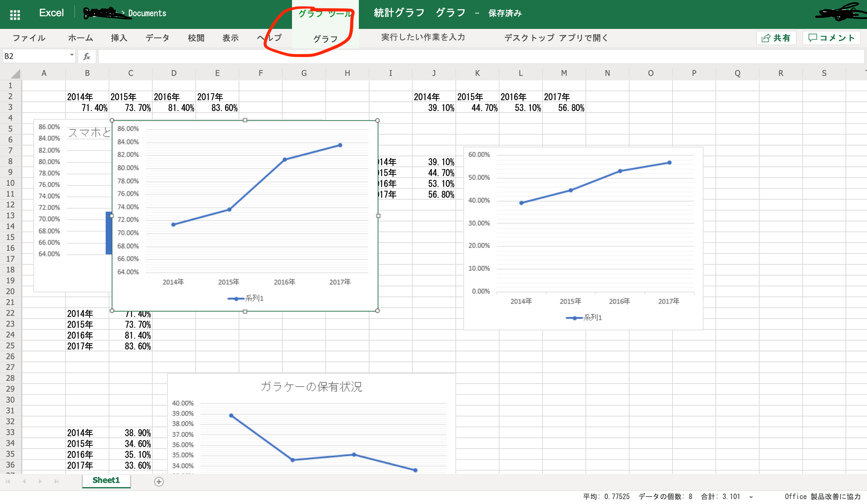Open the ファイル menu tab
This screenshot has height=504, width=867.
tap(29, 38)
